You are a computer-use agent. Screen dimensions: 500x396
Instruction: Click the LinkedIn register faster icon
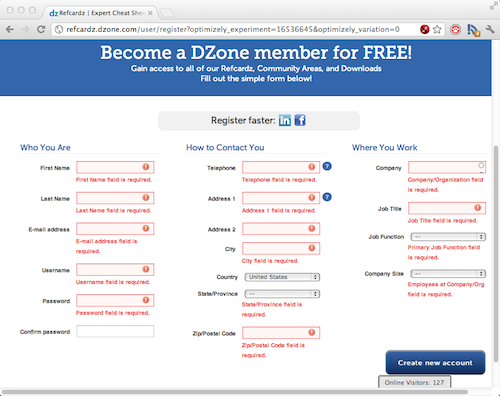tap(285, 120)
